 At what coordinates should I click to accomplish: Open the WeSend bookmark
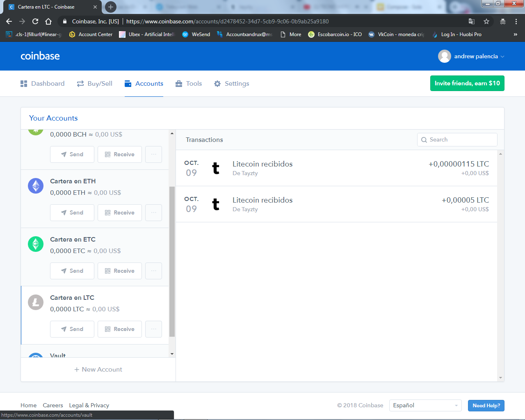pos(196,34)
